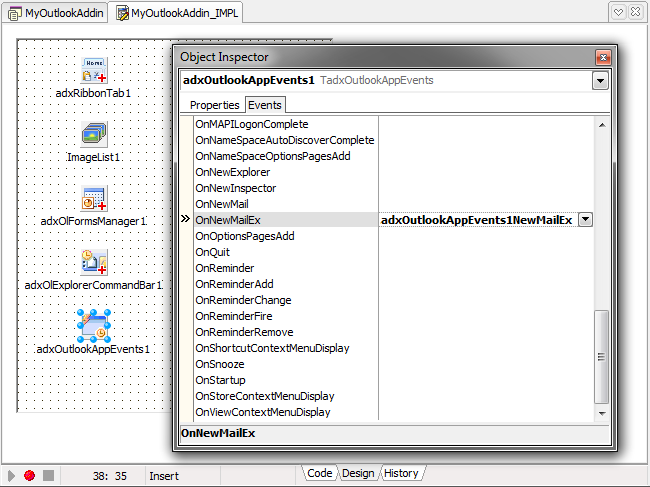Select the OnNewMail event row
Viewport: 650px width, 487px height.
pyautogui.click(x=286, y=204)
